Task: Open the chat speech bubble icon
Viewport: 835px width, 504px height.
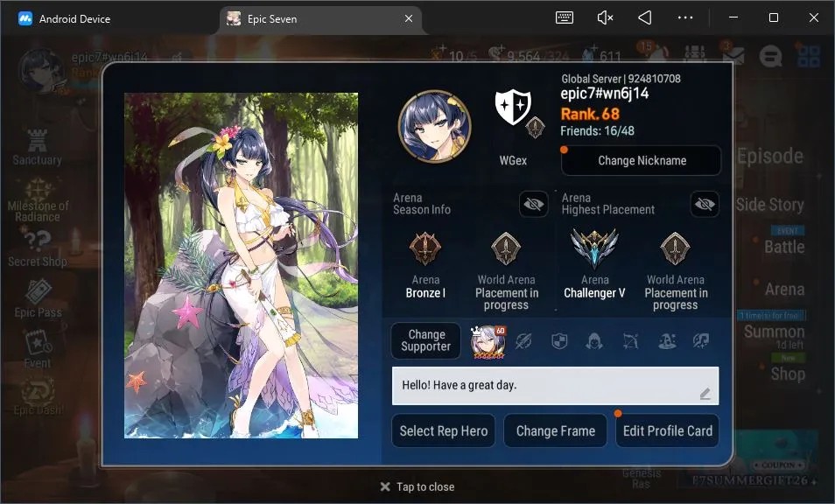Action: click(x=770, y=55)
